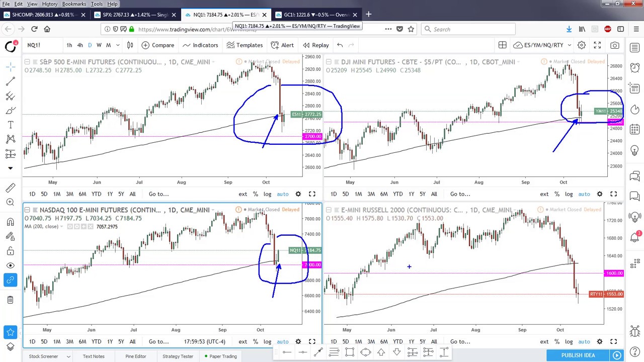Take a chart snapshot with camera icon
The height and width of the screenshot is (362, 644).
[x=615, y=45]
